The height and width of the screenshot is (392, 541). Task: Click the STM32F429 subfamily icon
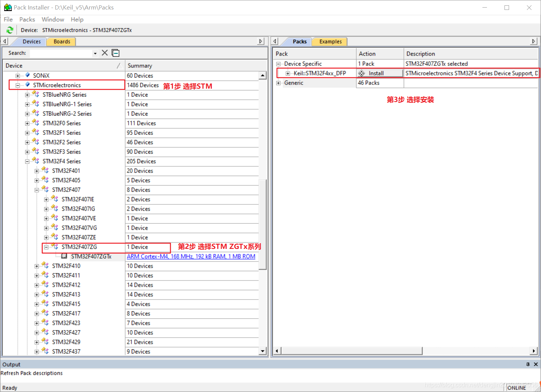pos(45,341)
